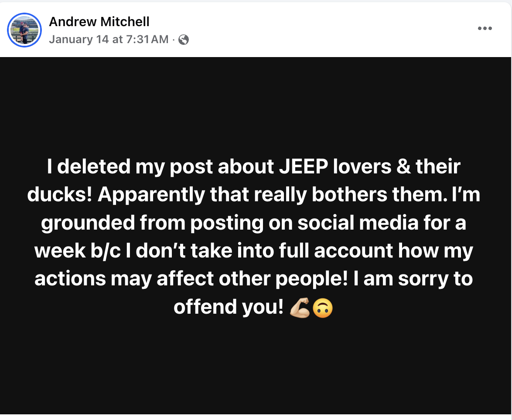512x420 pixels.
Task: Click 'I deleted' at the post start
Action: tap(89, 166)
